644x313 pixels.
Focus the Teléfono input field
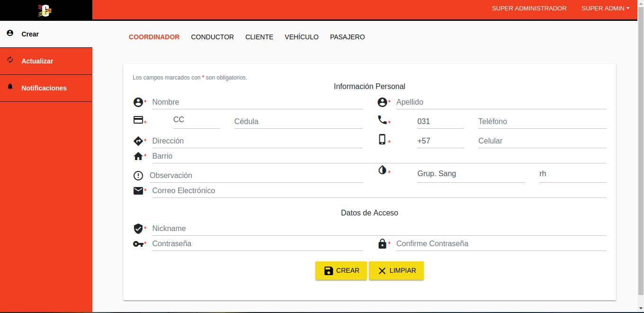point(542,122)
